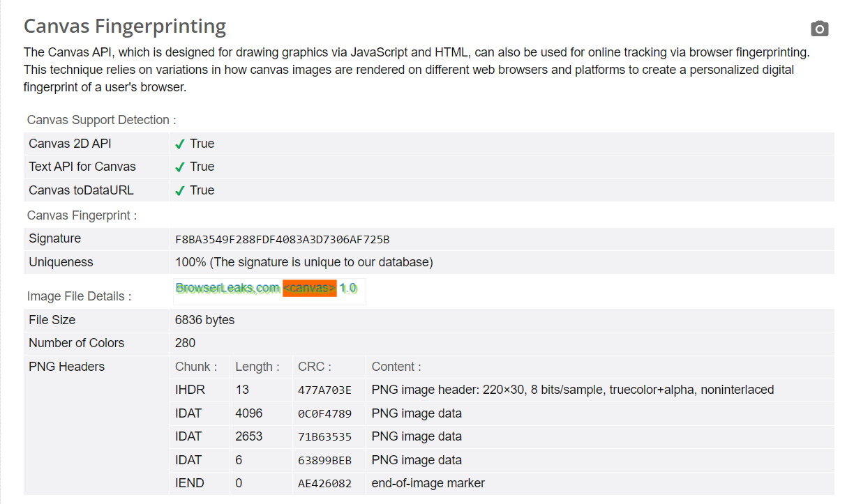The width and height of the screenshot is (854, 504).
Task: Click the checkmark in Canvas toDataURL row
Action: click(x=180, y=191)
